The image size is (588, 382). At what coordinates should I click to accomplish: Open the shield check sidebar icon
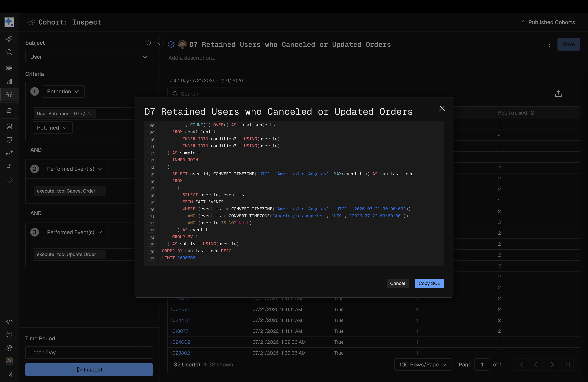pyautogui.click(x=9, y=140)
